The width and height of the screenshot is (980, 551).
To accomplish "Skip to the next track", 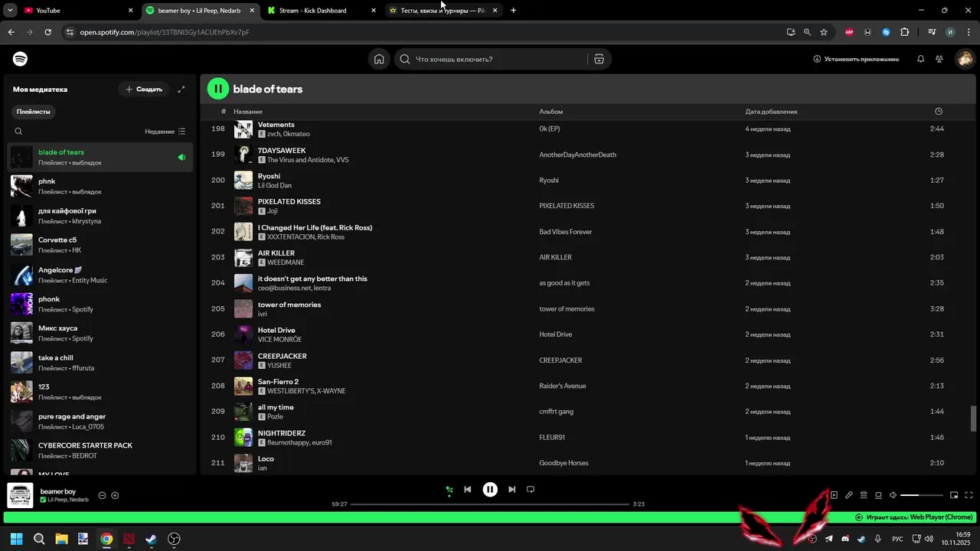I will tap(512, 490).
